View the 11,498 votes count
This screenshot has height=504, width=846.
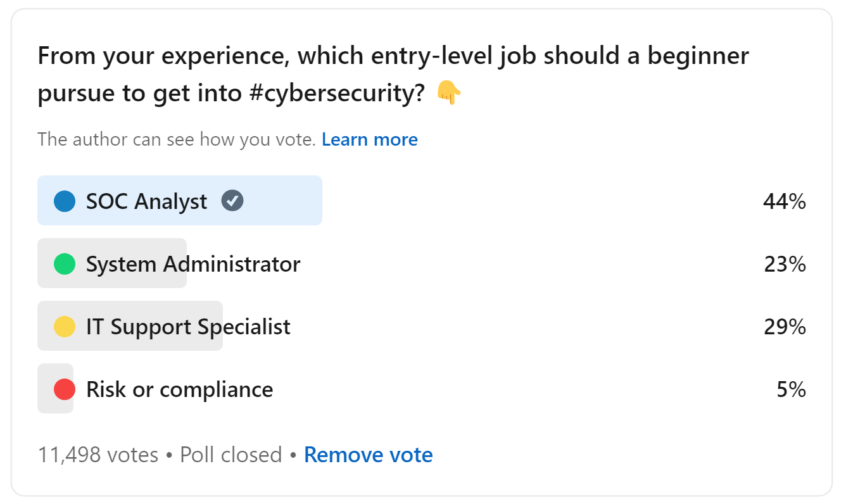coord(98,455)
